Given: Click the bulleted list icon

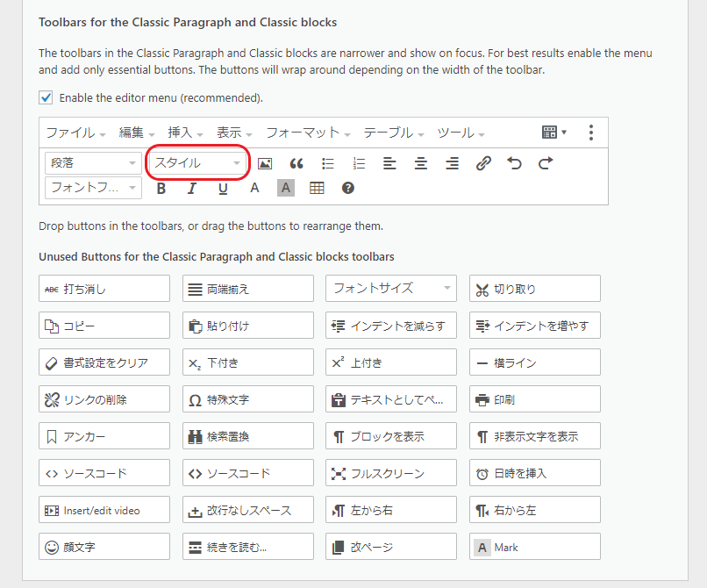Looking at the screenshot, I should tap(328, 163).
